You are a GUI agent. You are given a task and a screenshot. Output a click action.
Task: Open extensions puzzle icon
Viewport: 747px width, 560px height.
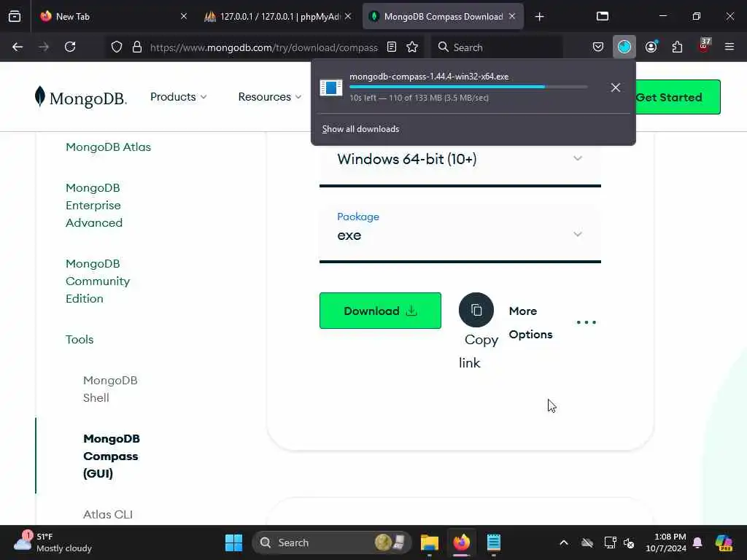point(677,47)
